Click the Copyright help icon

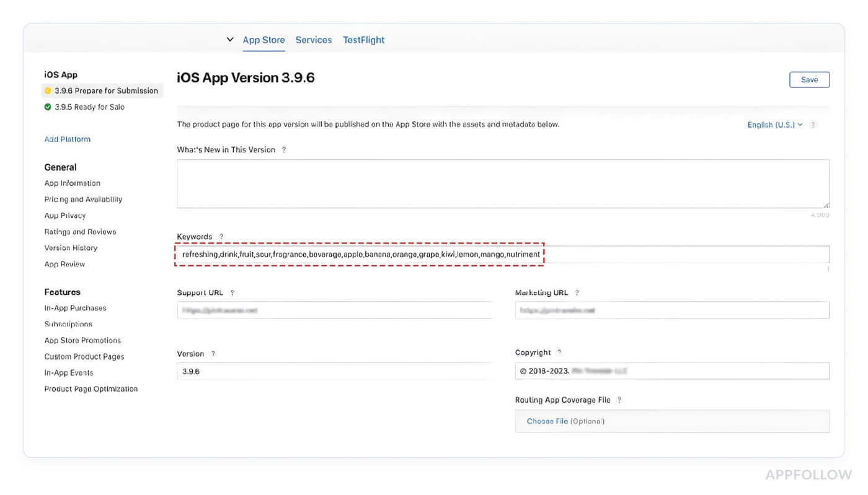coord(559,352)
